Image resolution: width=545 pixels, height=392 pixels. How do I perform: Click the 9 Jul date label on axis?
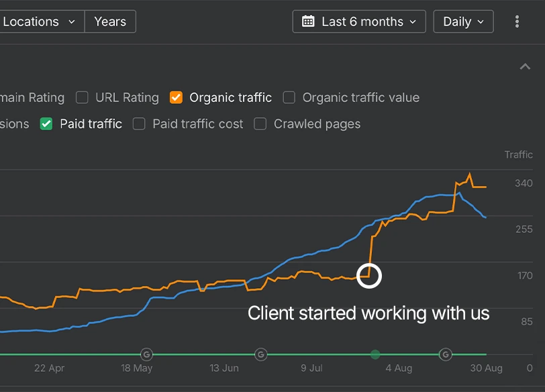pyautogui.click(x=311, y=368)
